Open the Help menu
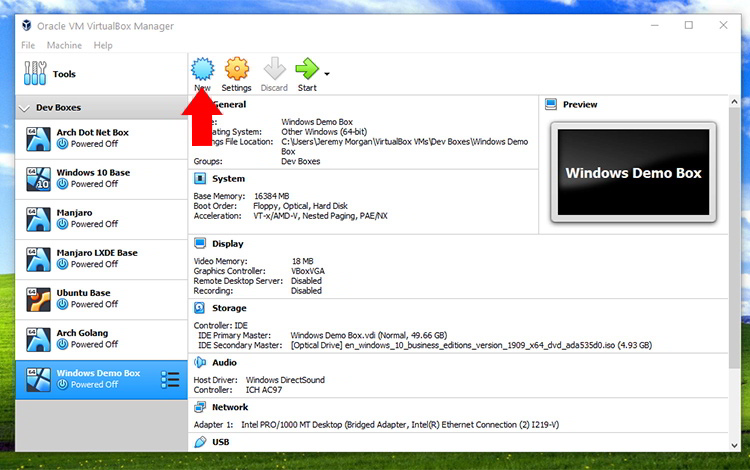 103,45
